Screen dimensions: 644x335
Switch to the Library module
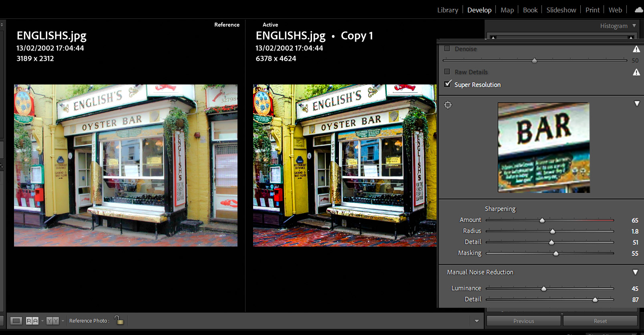[x=447, y=10]
